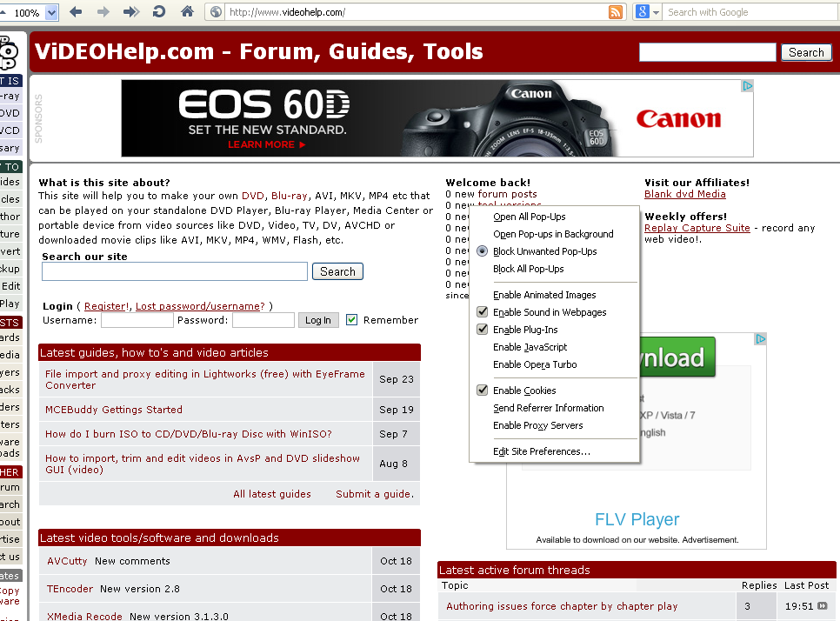Open the Submit a guide link
The width and height of the screenshot is (840, 621).
pyautogui.click(x=374, y=494)
